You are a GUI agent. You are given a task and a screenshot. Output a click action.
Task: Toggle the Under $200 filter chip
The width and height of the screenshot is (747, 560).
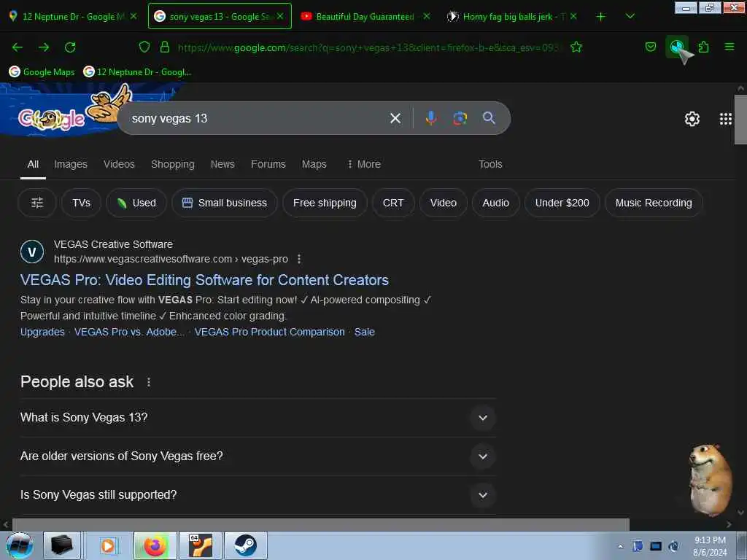pos(562,203)
